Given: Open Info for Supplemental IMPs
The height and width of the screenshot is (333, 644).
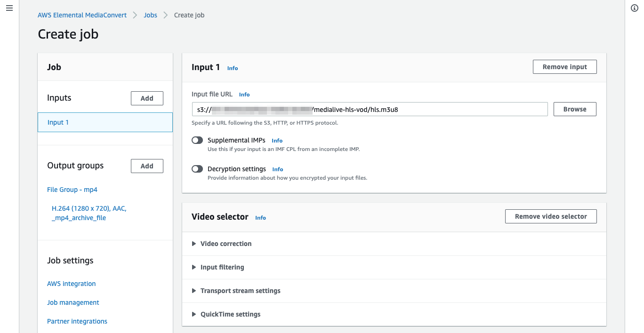Looking at the screenshot, I should [x=277, y=140].
